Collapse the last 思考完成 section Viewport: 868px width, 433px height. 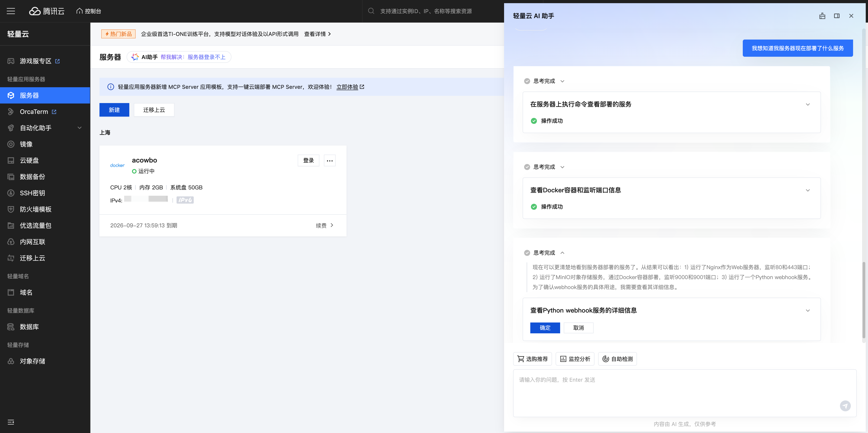[562, 253]
